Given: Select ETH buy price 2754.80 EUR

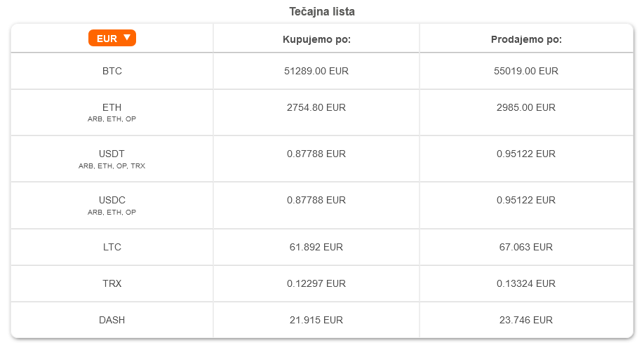Looking at the screenshot, I should 316,107.
